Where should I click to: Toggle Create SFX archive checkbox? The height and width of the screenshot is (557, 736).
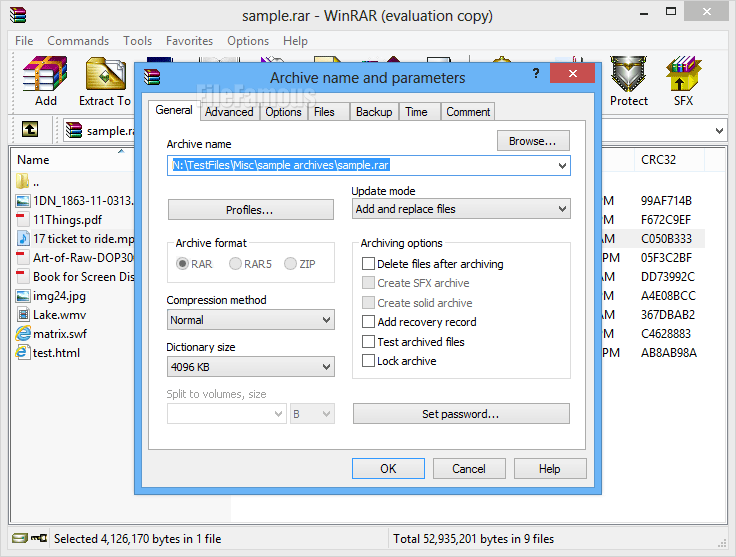pyautogui.click(x=368, y=283)
